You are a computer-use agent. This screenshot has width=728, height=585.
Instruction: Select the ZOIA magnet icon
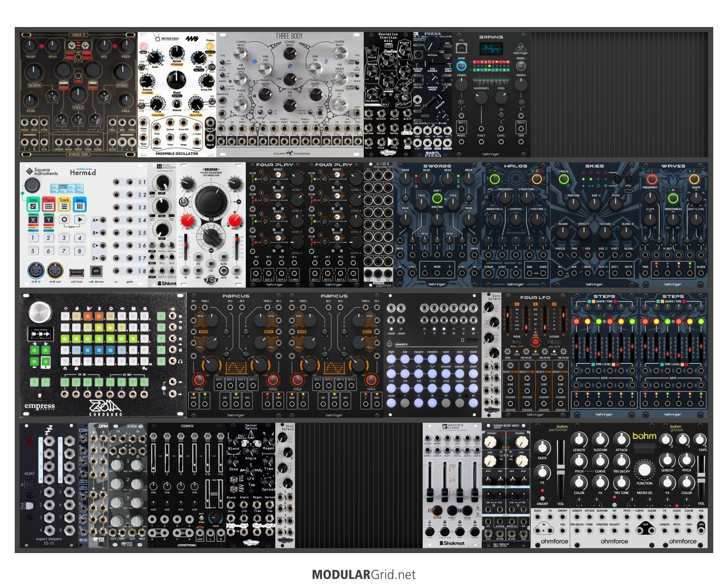pos(65,368)
